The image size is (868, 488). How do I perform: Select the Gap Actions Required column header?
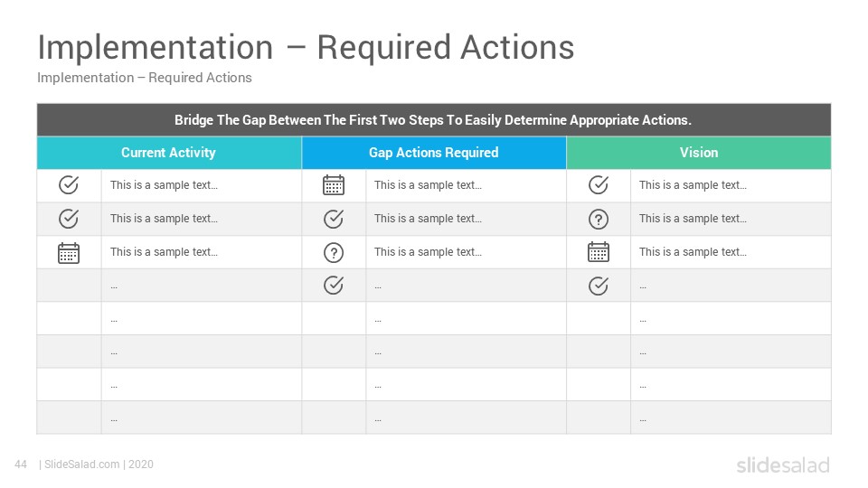tap(434, 153)
